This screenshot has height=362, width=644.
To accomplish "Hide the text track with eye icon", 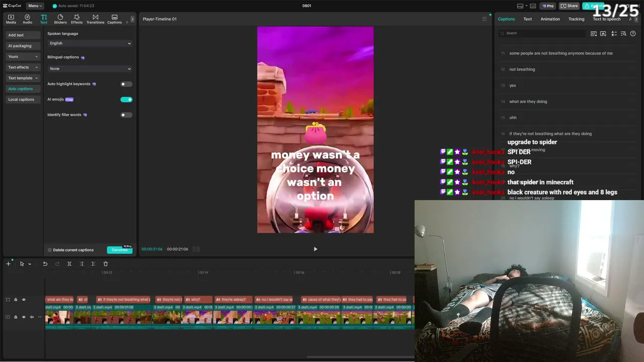I will [24, 300].
